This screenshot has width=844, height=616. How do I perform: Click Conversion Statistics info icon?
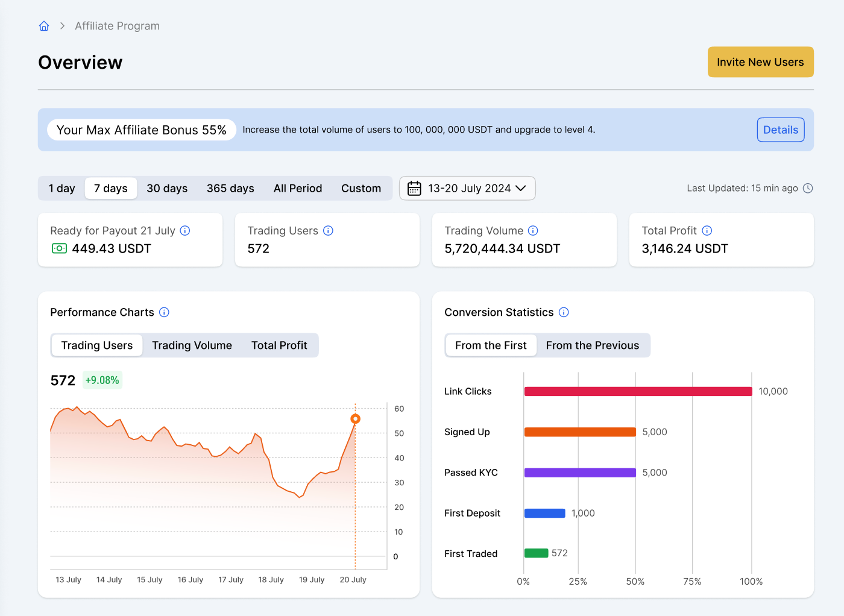(564, 312)
